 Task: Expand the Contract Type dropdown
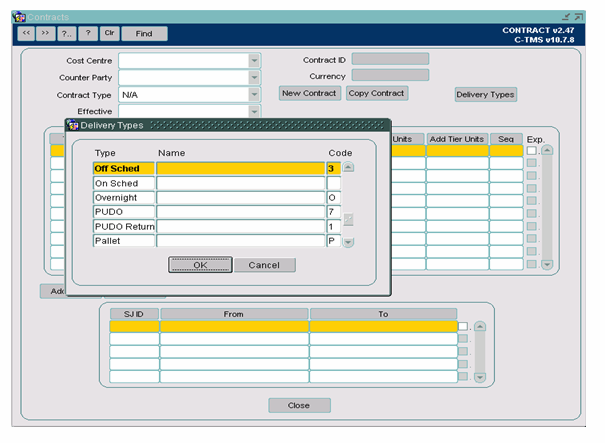[x=254, y=95]
